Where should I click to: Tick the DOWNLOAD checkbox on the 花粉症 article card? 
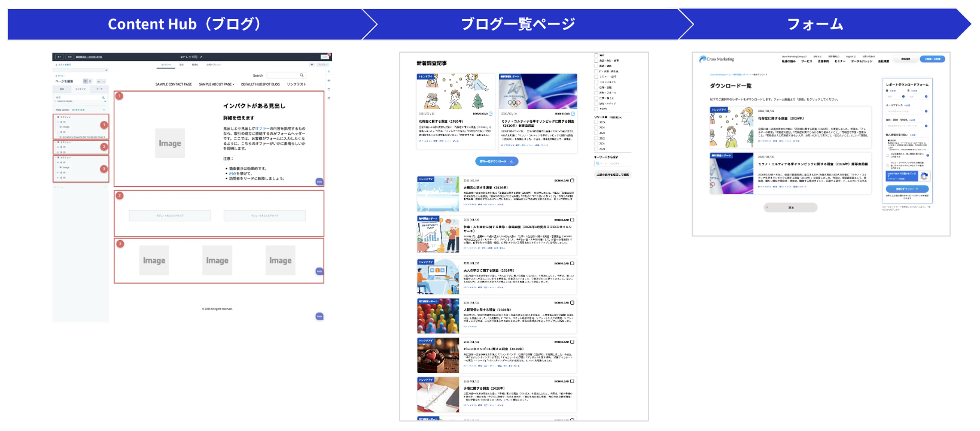coord(491,114)
